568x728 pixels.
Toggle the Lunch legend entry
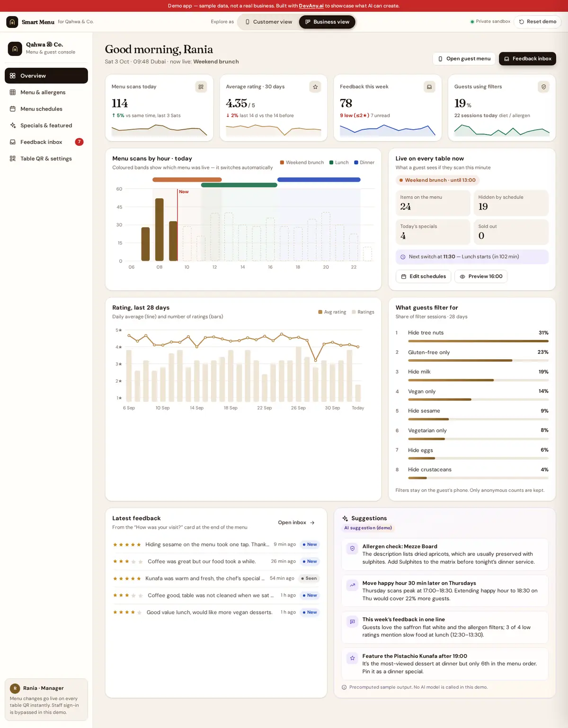pos(339,162)
